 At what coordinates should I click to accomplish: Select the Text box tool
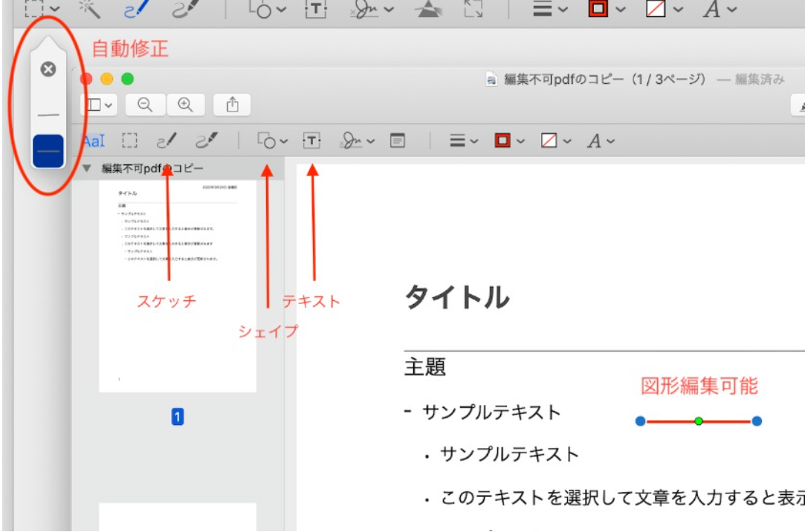coord(313,140)
